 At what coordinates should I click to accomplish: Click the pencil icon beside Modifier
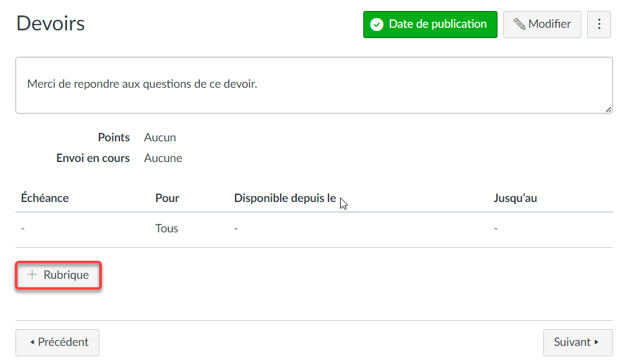coord(519,25)
